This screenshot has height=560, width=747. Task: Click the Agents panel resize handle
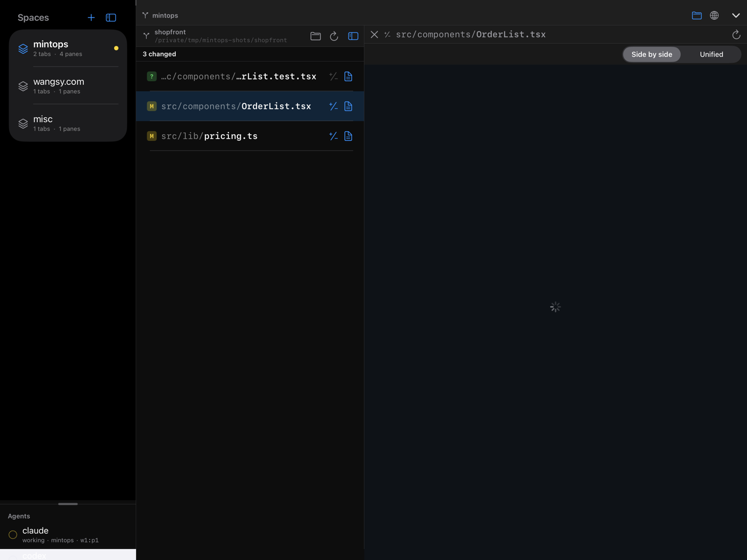(x=68, y=503)
